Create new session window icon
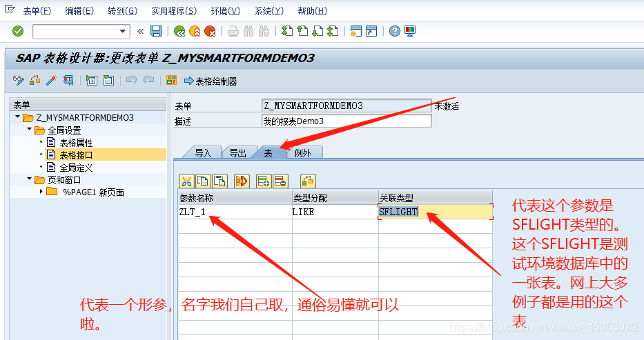Viewport: 644px width, 340px height. pyautogui.click(x=355, y=31)
